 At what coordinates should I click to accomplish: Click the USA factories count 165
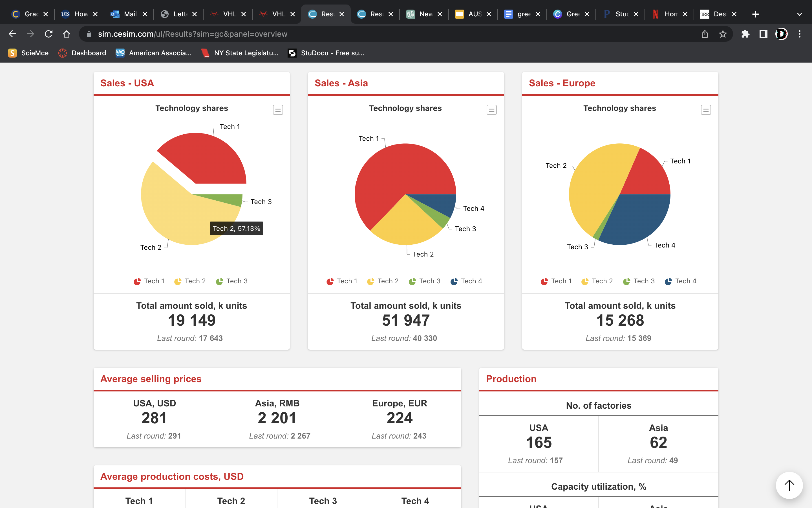[x=539, y=443]
